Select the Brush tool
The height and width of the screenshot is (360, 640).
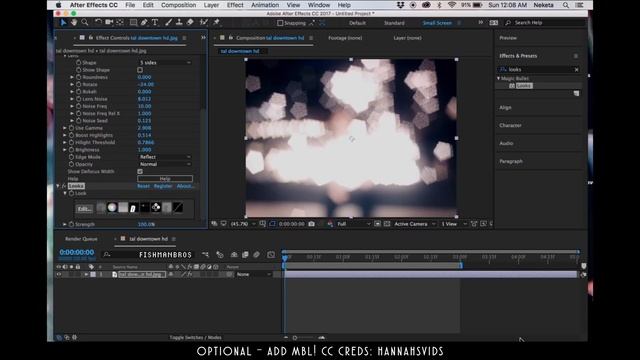coord(169,22)
